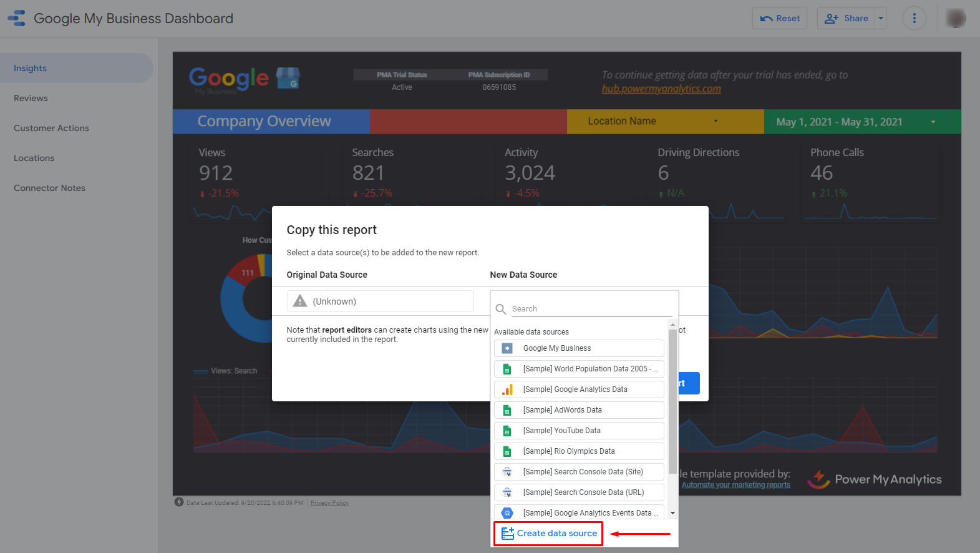Image resolution: width=980 pixels, height=553 pixels.
Task: Open the hub.powermyanalytics.com link
Action: coord(661,89)
